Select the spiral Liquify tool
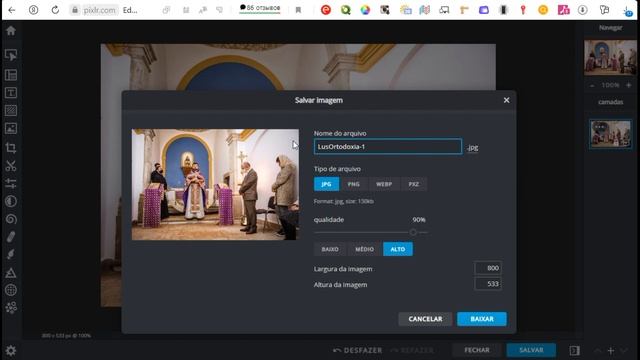Viewport: 640px width, 360px height. pos(11,219)
